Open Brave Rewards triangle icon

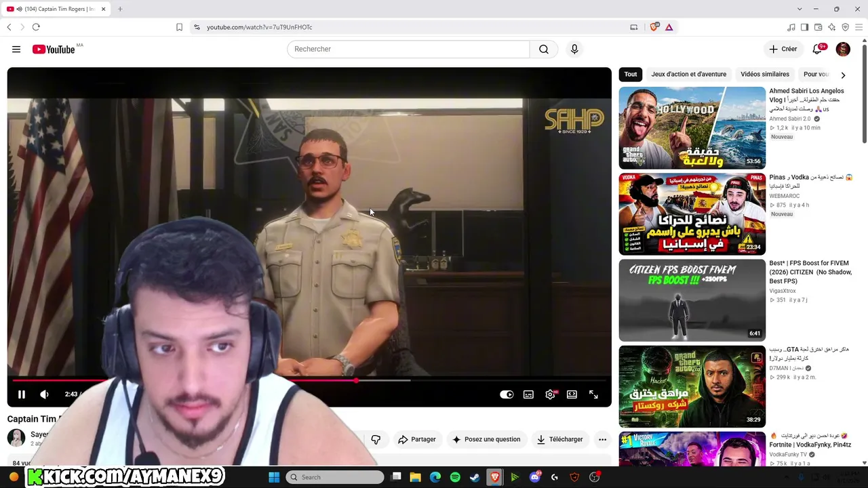coord(669,27)
